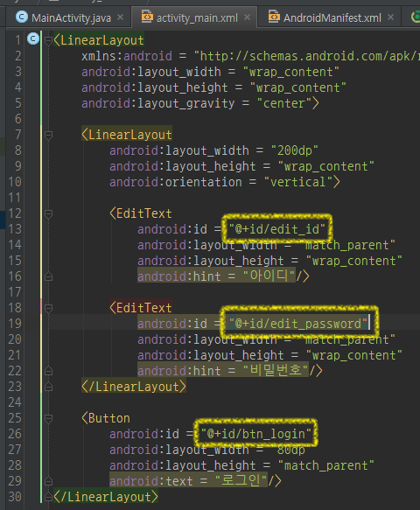This screenshot has width=420, height=510.
Task: Click the XML file icon on AndroidManifest tab
Action: tap(274, 17)
